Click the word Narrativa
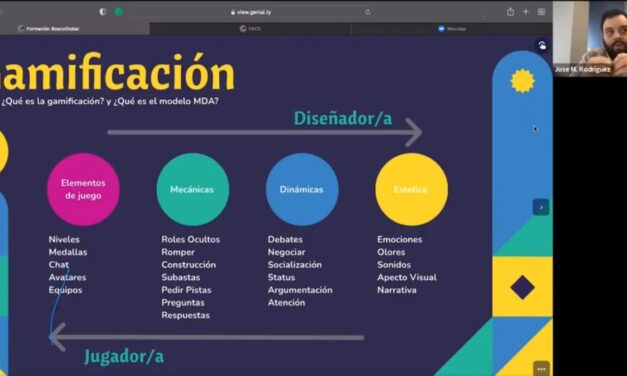The width and height of the screenshot is (627, 376). tap(397, 290)
